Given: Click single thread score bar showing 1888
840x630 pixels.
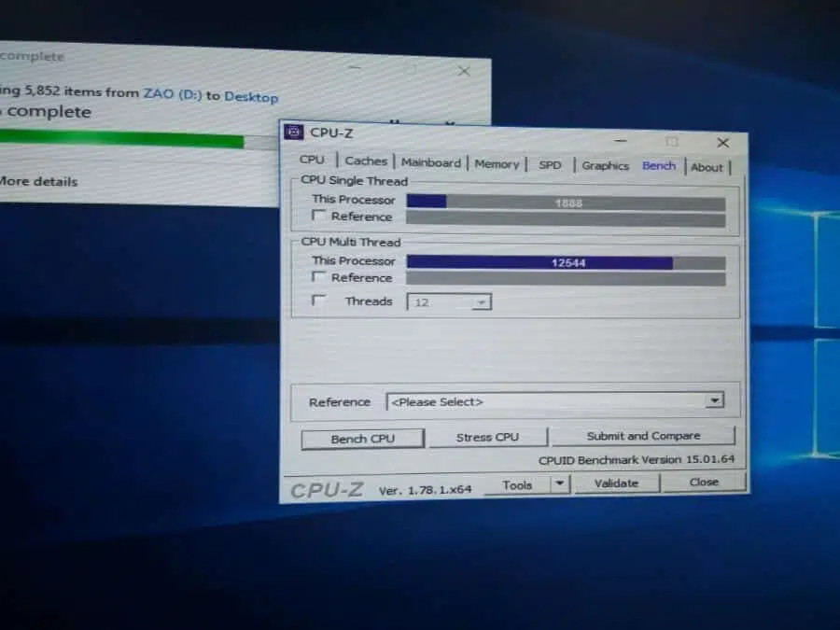Looking at the screenshot, I should (566, 203).
